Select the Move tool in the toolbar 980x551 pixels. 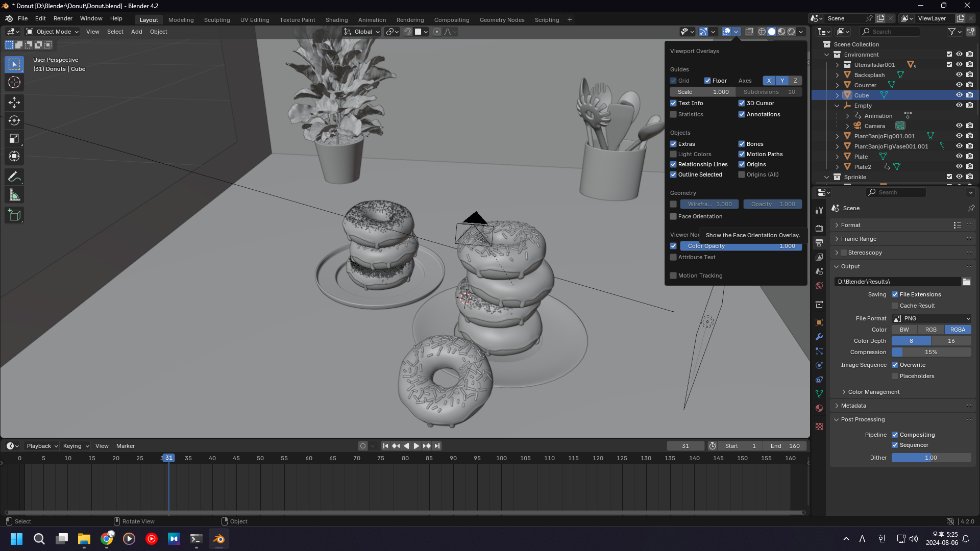click(x=14, y=103)
